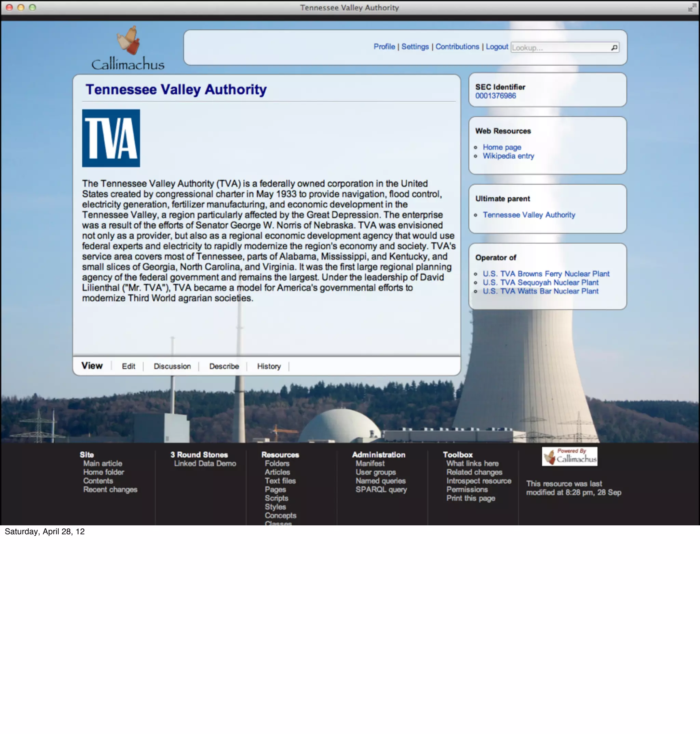Click the Logout link
The image size is (700, 734).
(496, 47)
